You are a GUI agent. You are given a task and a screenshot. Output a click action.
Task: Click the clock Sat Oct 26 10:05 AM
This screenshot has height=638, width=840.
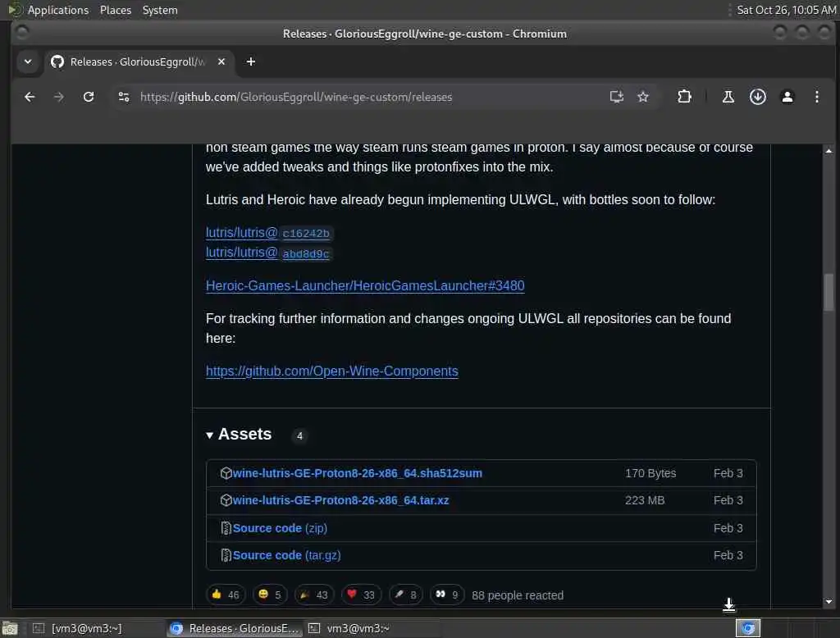(786, 10)
